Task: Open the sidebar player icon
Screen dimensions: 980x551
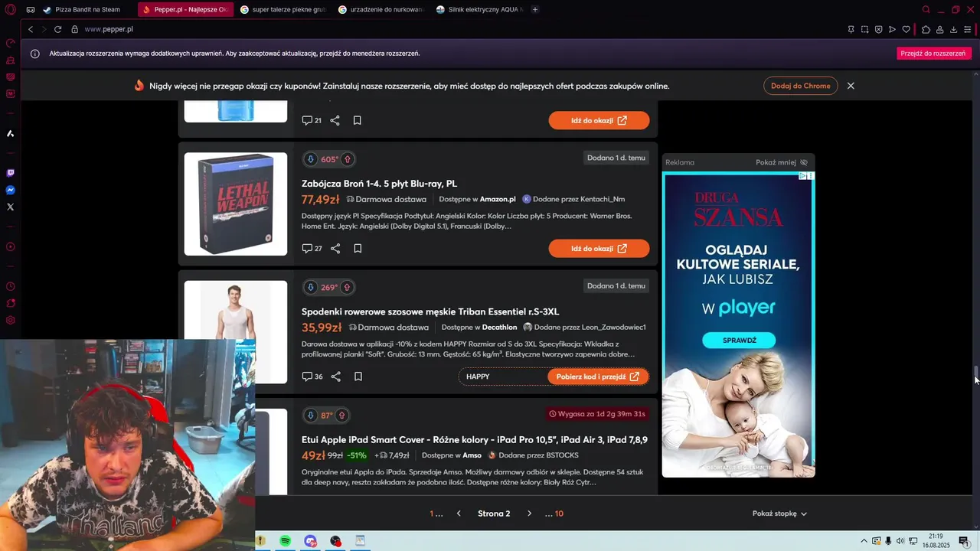Action: (x=11, y=246)
